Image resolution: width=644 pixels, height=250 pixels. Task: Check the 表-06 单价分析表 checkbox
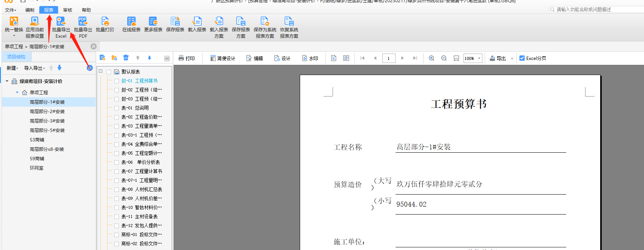point(117,162)
